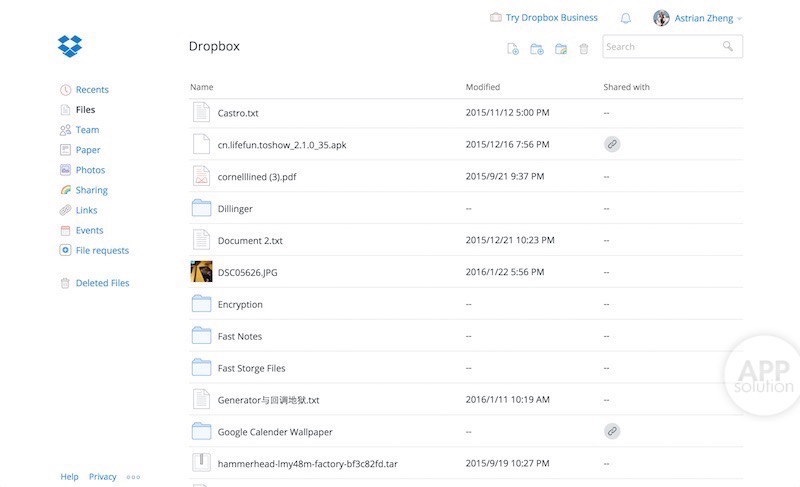Click the Encryption folder icon
Image resolution: width=800 pixels, height=487 pixels.
[202, 304]
